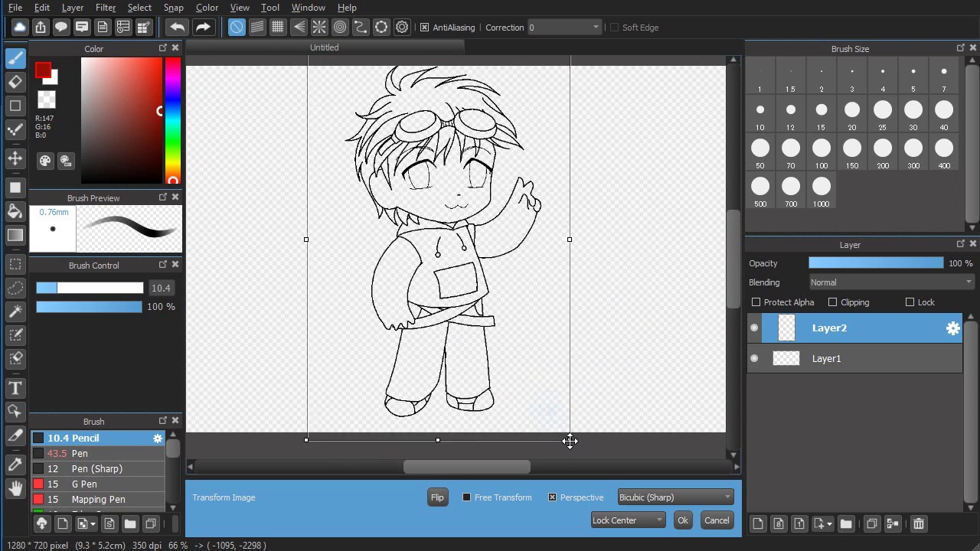Toggle visibility of Layer1
The image size is (980, 551).
click(754, 358)
